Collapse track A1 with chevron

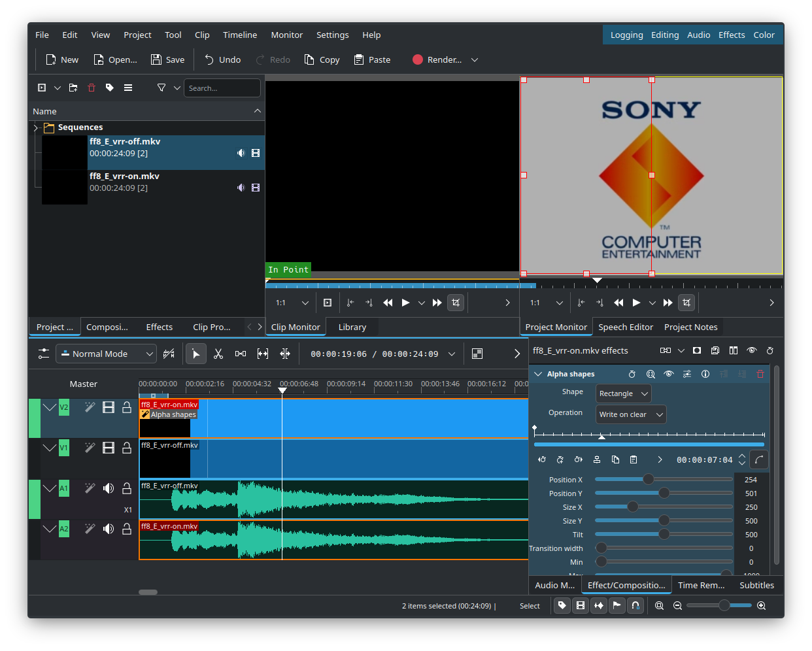tap(50, 488)
